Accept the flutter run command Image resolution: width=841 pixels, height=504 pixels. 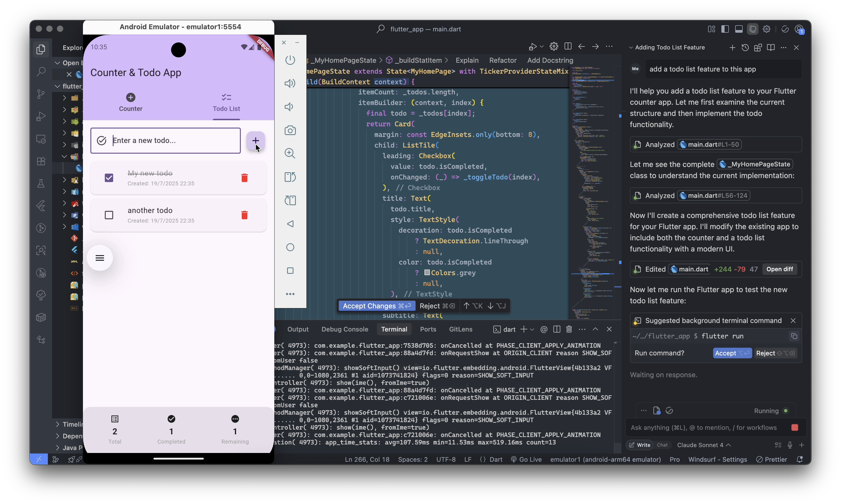pyautogui.click(x=732, y=353)
